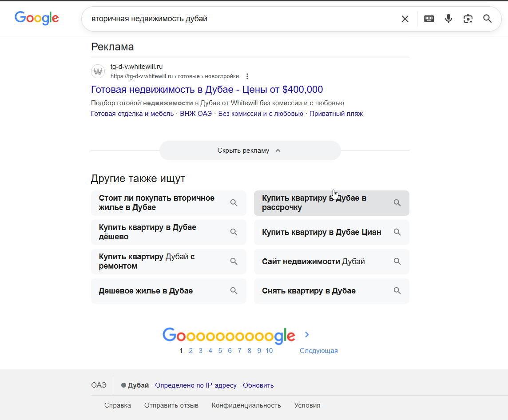Click into the Google search text field
Viewport: 508px width, 420px height.
pyautogui.click(x=240, y=19)
